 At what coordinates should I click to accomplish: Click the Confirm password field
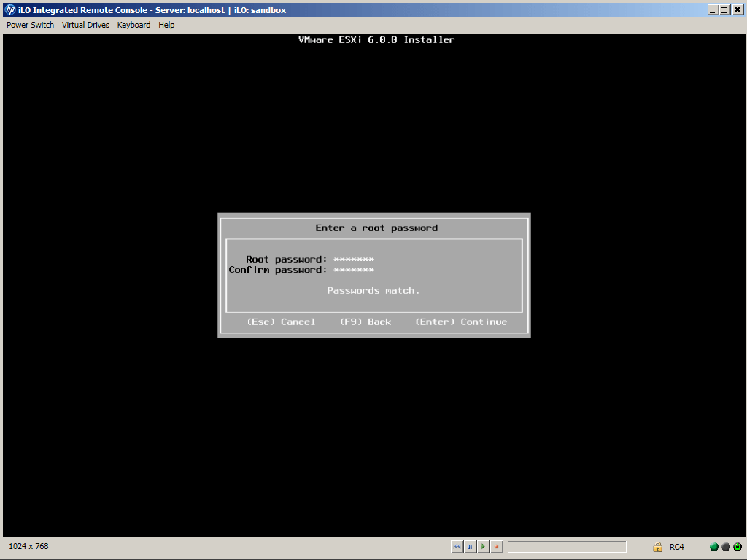tap(354, 270)
